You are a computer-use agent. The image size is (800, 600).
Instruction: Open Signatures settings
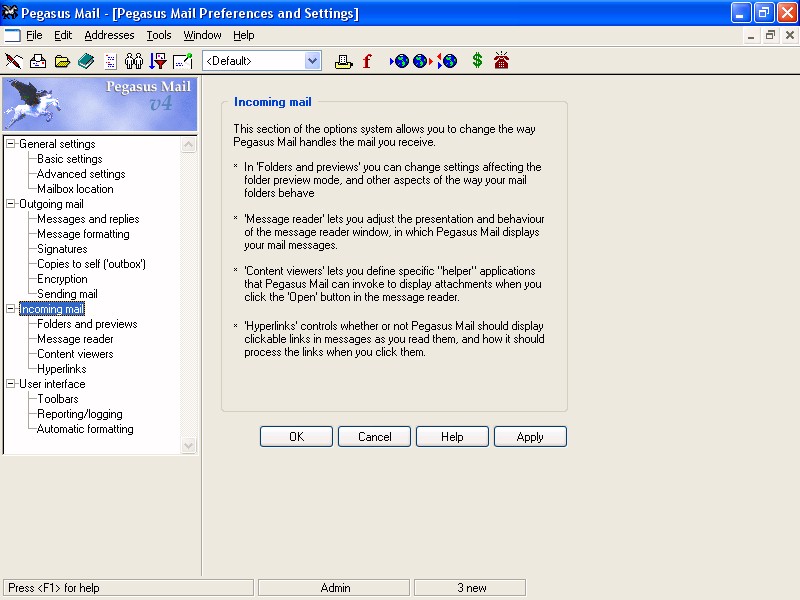[x=62, y=249]
